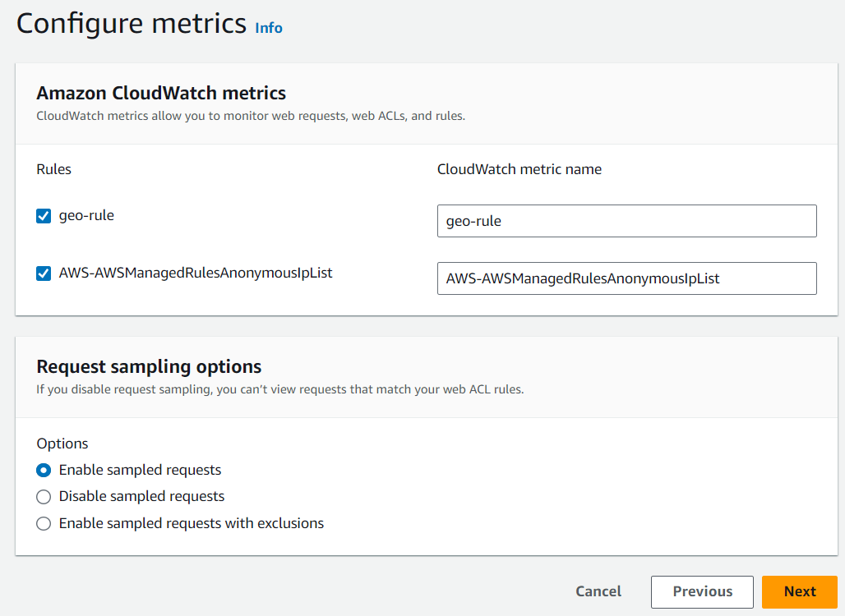Toggle the AWS-AWSManagedRulesAnonymousIpList rule checkbox
The width and height of the screenshot is (845, 616).
click(44, 274)
